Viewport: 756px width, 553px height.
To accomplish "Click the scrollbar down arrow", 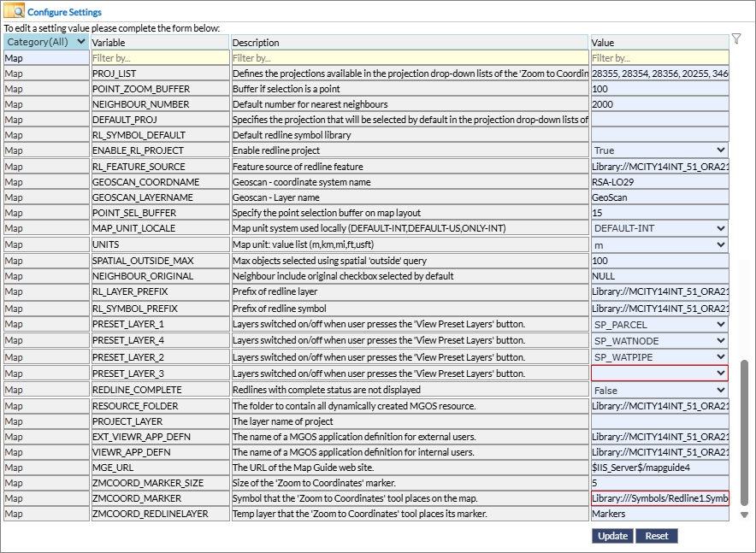I will (744, 515).
